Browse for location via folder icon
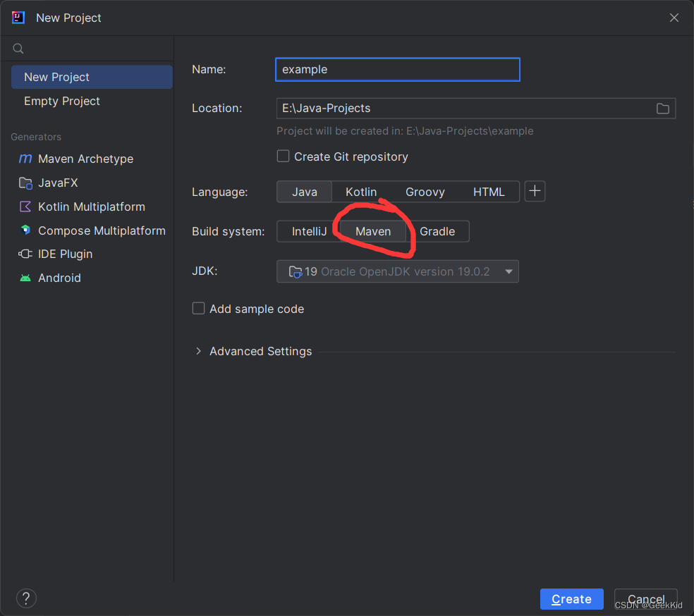Screen dimensions: 694x616 tap(662, 109)
